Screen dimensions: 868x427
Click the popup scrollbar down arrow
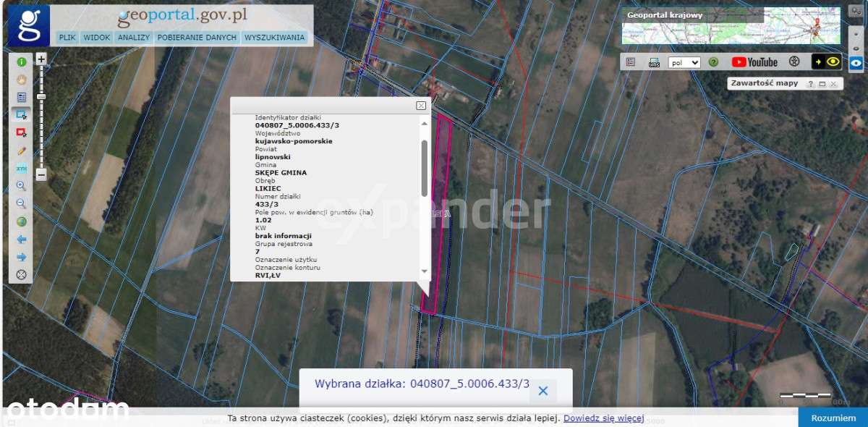425,271
